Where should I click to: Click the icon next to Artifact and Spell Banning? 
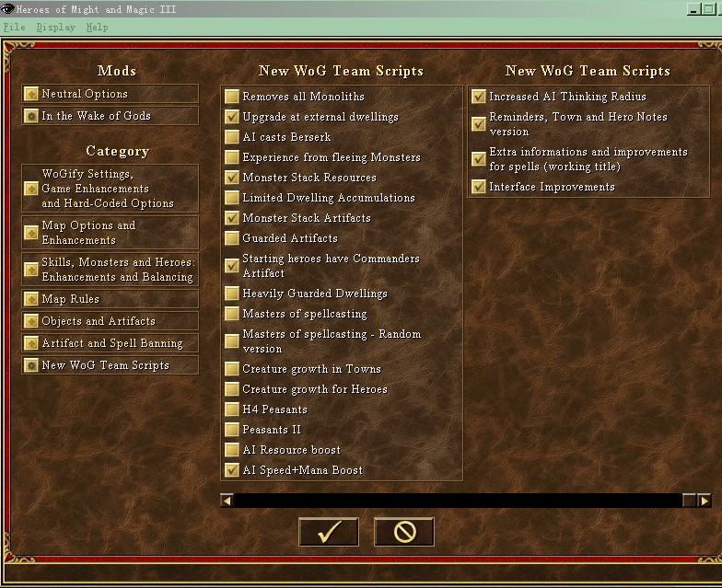pyautogui.click(x=32, y=343)
